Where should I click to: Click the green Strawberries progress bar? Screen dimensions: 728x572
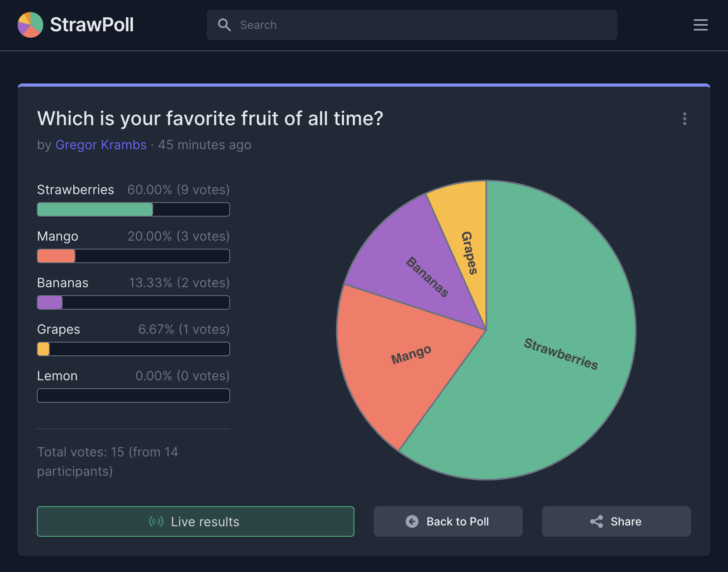(x=133, y=209)
